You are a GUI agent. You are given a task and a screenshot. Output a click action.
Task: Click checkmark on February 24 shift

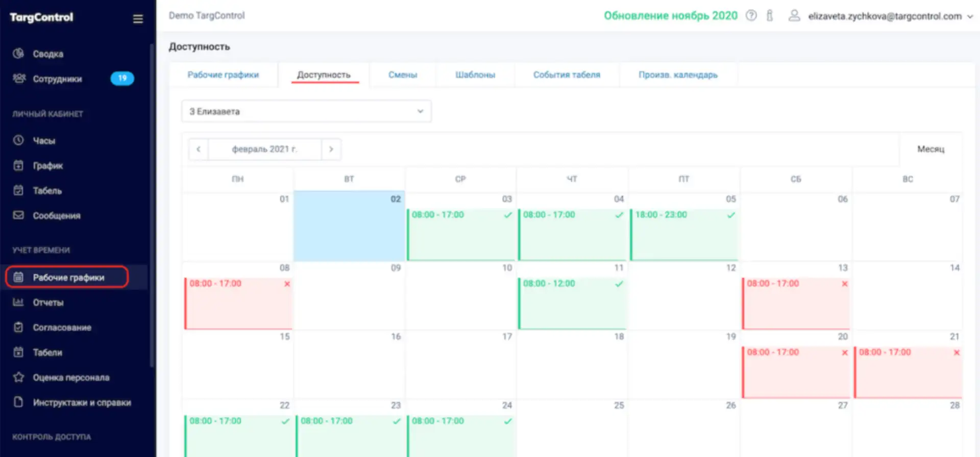[508, 421]
